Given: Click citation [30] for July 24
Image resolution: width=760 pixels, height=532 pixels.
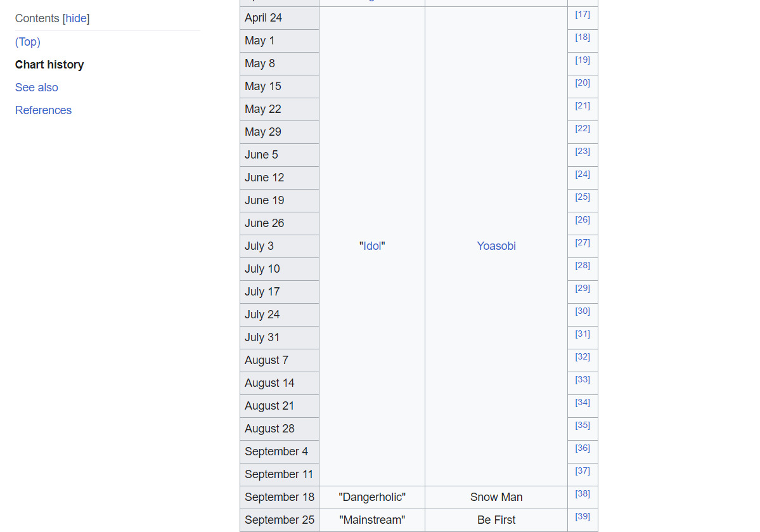Looking at the screenshot, I should pos(583,311).
